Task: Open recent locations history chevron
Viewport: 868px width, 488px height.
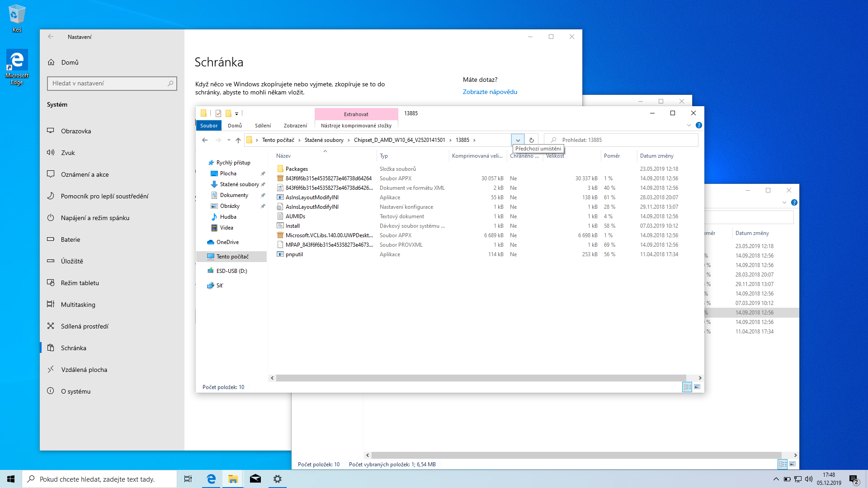Action: tap(229, 140)
